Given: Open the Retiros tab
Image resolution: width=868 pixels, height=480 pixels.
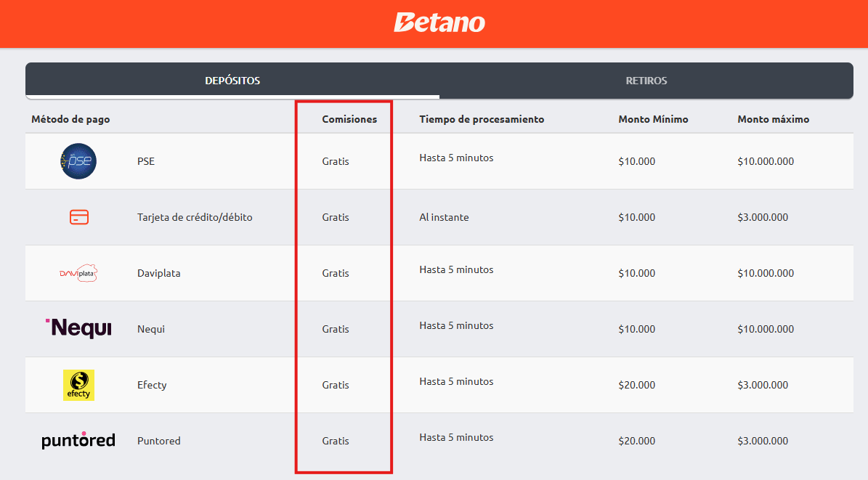Looking at the screenshot, I should (646, 81).
